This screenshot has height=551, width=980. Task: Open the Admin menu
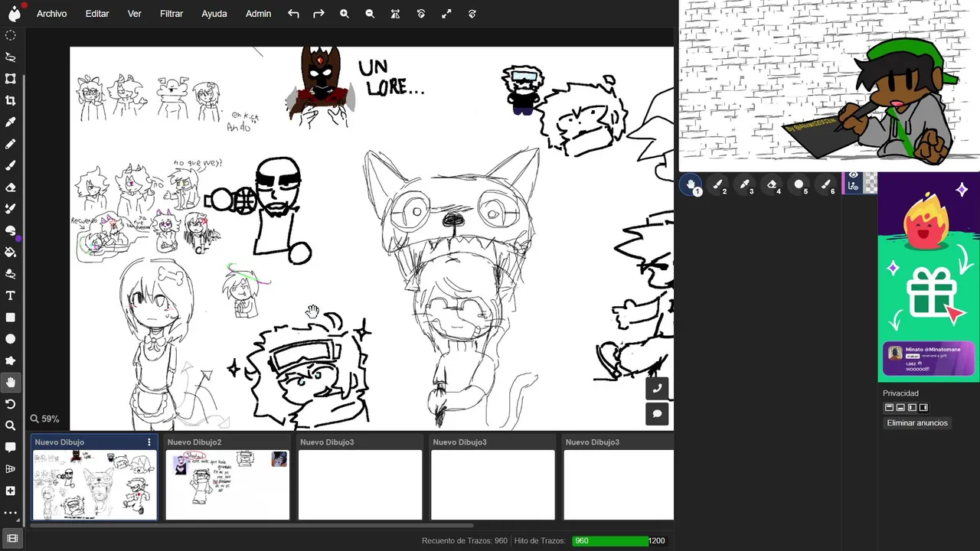click(259, 14)
